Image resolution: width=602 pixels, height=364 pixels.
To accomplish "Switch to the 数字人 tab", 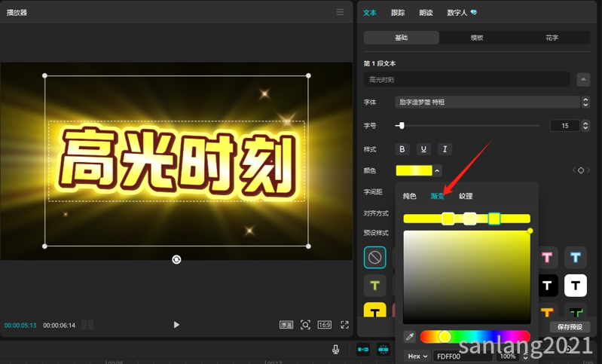I will point(457,13).
